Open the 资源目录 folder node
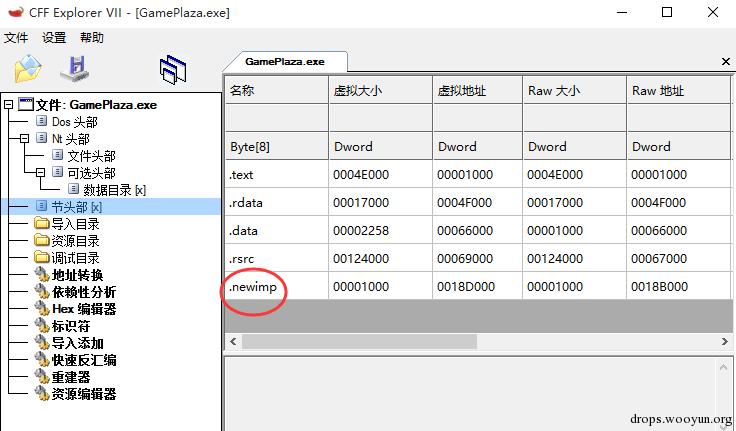This screenshot has width=736, height=431. pyautogui.click(x=75, y=241)
